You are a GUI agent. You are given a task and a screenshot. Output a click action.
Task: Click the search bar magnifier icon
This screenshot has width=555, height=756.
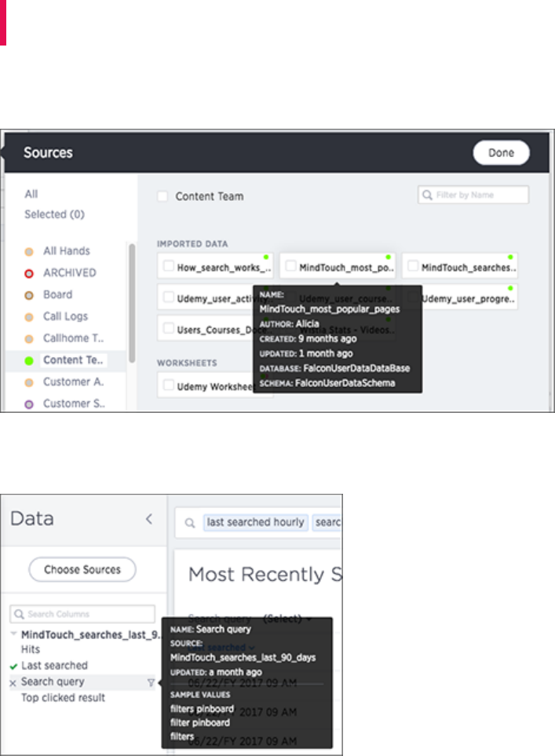point(190,523)
